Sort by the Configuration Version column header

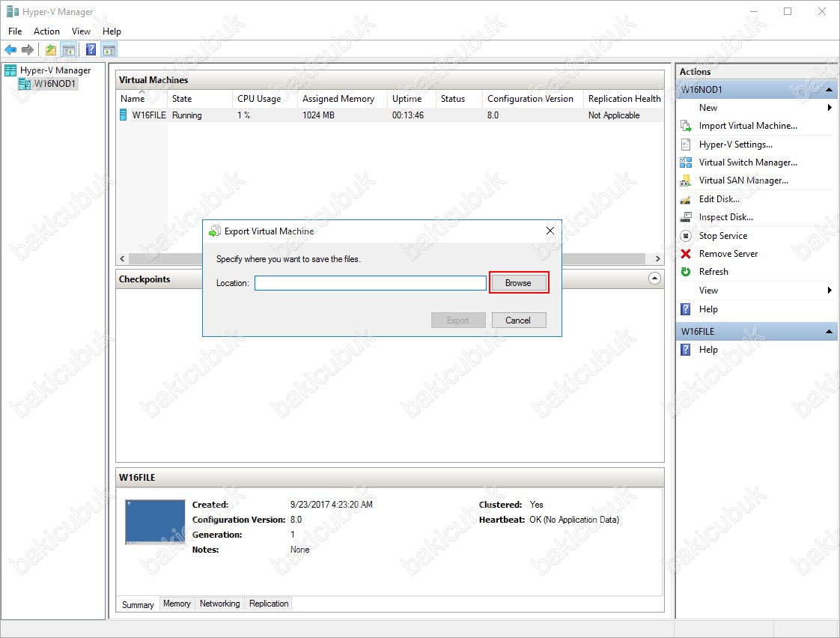click(532, 99)
